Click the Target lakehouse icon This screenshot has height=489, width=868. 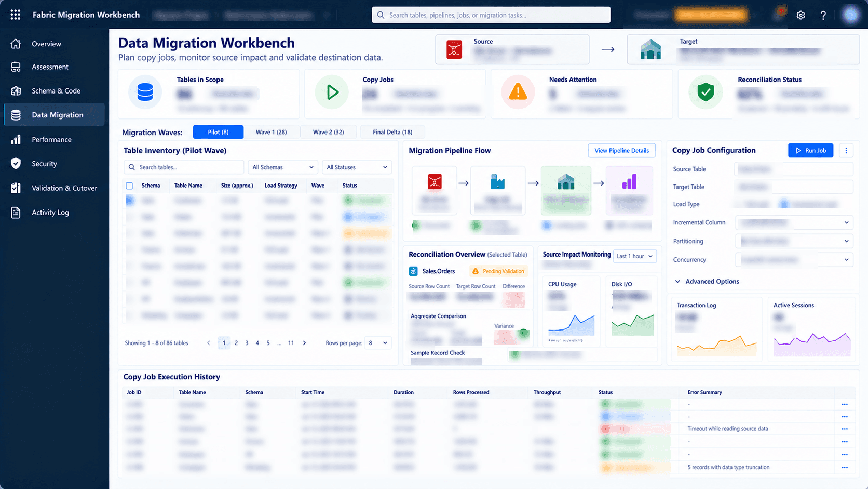pyautogui.click(x=650, y=49)
